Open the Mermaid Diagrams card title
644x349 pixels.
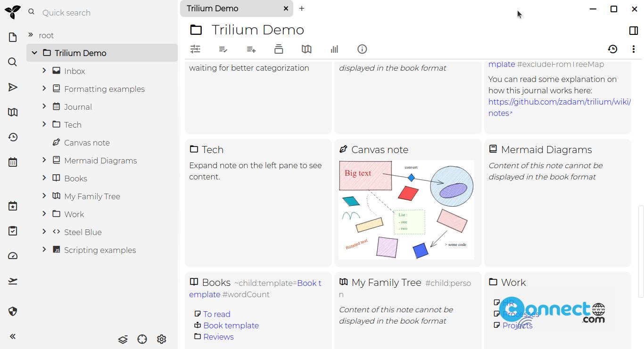click(x=546, y=150)
